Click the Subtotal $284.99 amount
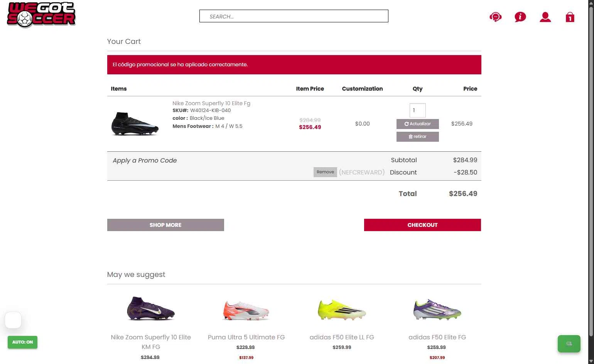Image resolution: width=594 pixels, height=364 pixels. coord(465,160)
